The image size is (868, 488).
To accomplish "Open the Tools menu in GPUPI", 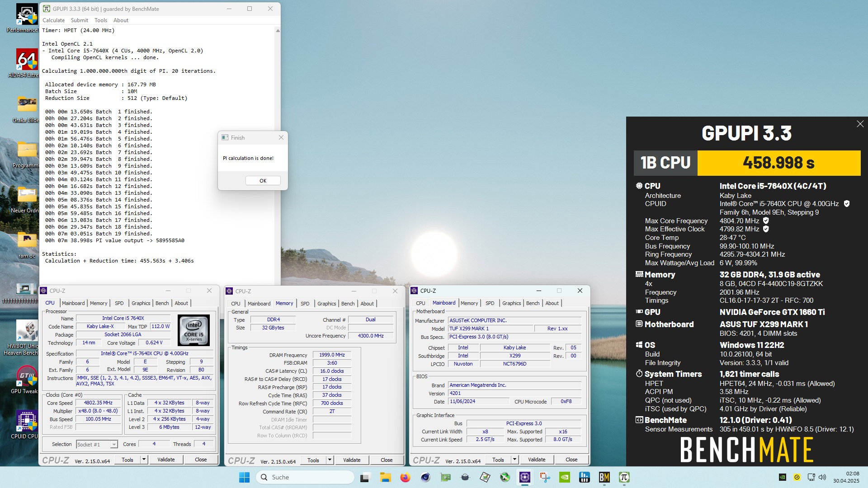I will point(100,20).
